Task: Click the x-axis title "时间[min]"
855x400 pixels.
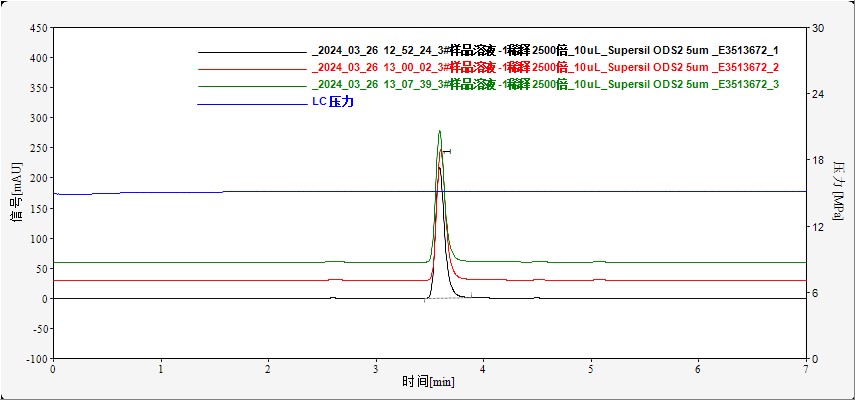Action: (429, 382)
